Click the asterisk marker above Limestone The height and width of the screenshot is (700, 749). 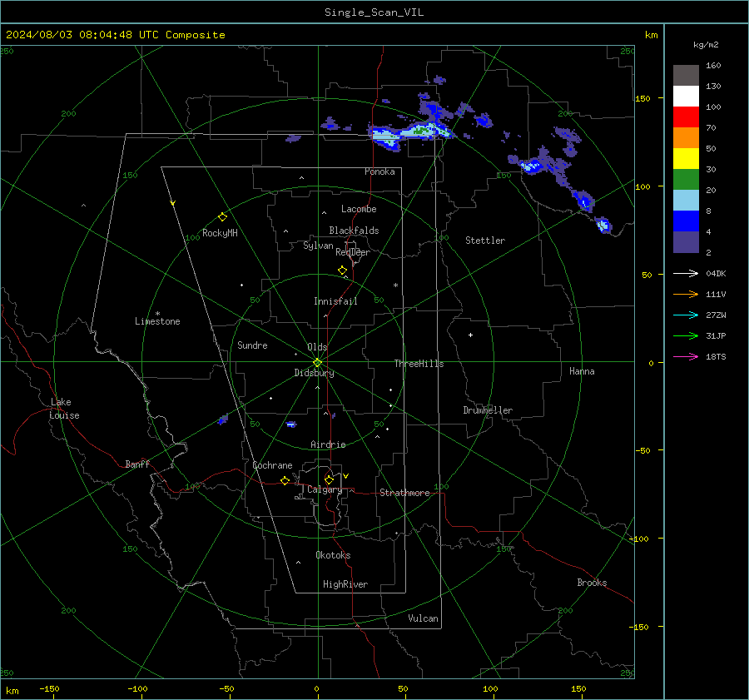tap(157, 314)
